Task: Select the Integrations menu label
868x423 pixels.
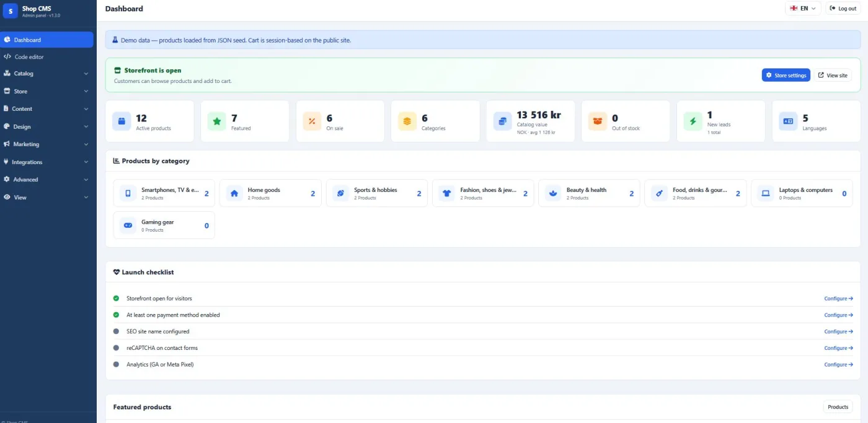Action: [27, 162]
